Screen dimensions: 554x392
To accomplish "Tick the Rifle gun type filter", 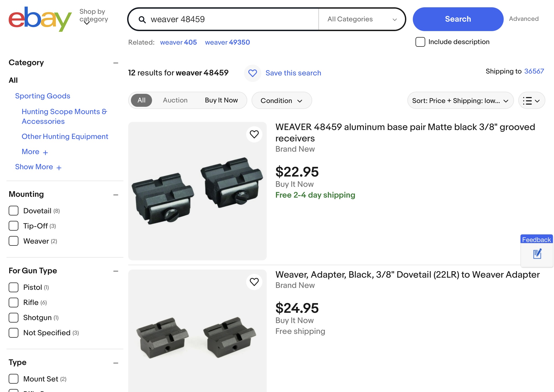I will tap(14, 302).
